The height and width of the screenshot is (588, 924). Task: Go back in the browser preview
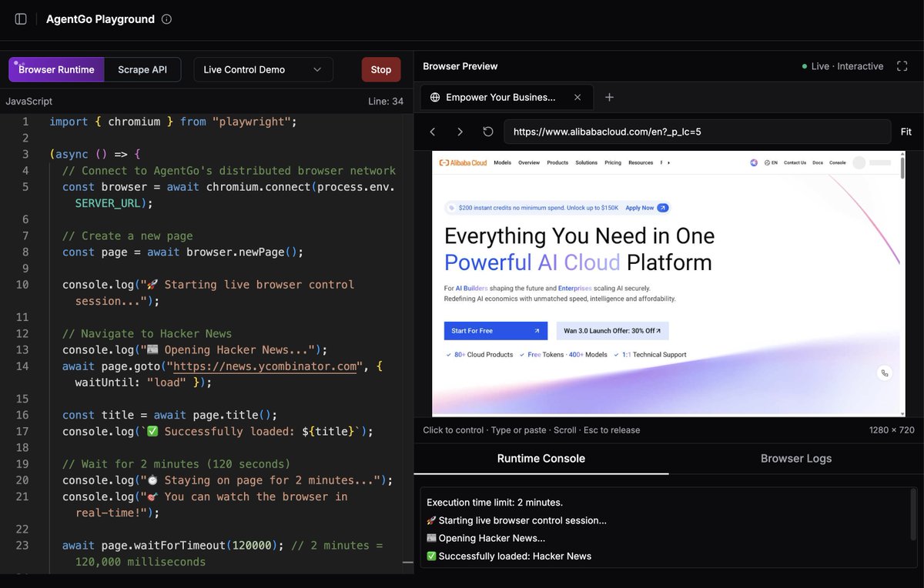(433, 132)
